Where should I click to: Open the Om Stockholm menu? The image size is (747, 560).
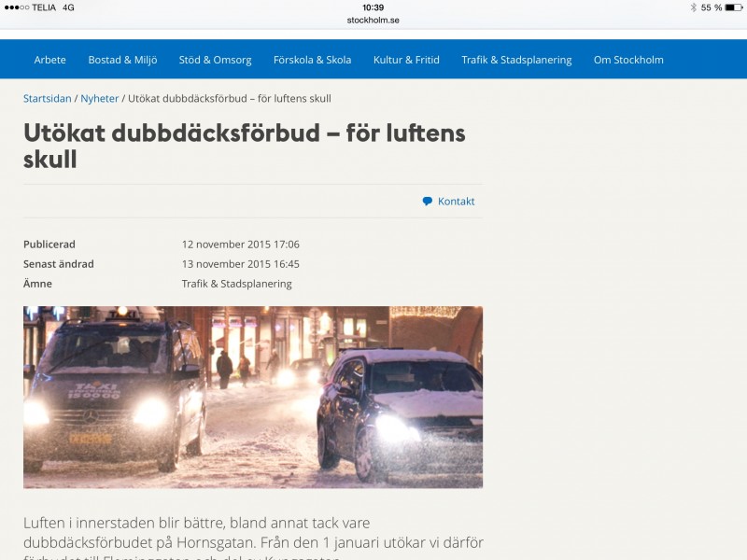(x=628, y=60)
